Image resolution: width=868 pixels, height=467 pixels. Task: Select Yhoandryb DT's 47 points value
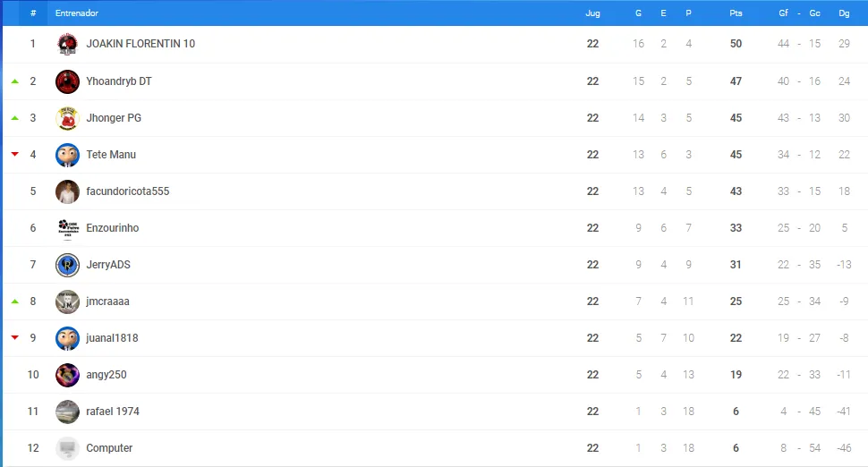[x=736, y=81]
